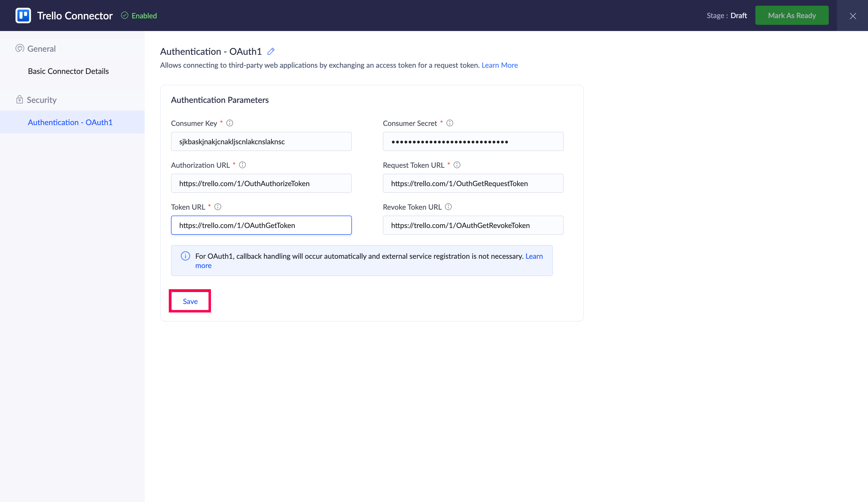Click the Enabled status indicator
Image resolution: width=868 pixels, height=502 pixels.
(139, 16)
